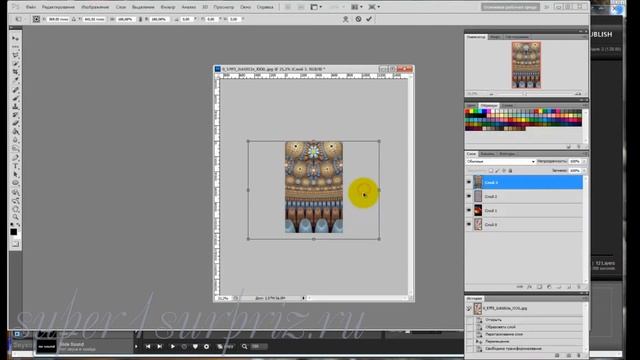Screen dimensions: 640x360
Task: Click the rotation angle field in the options bar
Action: tap(186, 19)
